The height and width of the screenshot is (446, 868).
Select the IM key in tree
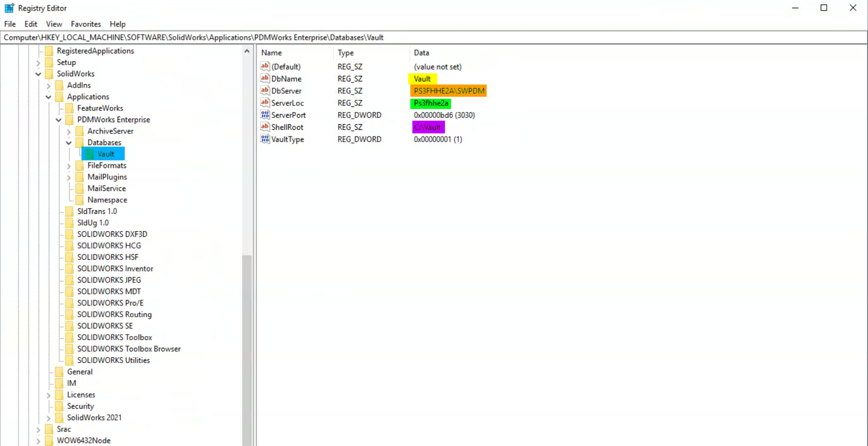pyautogui.click(x=71, y=383)
